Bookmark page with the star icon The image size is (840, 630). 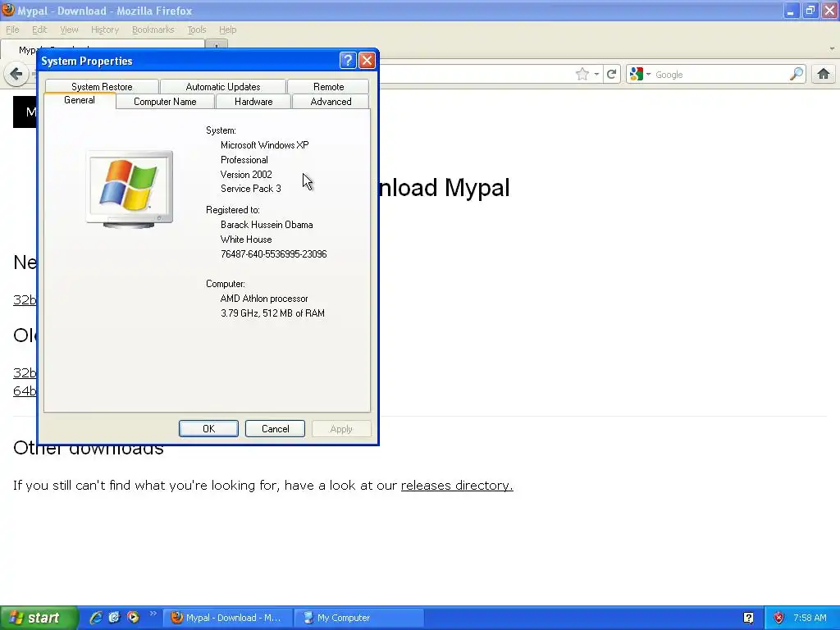point(582,75)
